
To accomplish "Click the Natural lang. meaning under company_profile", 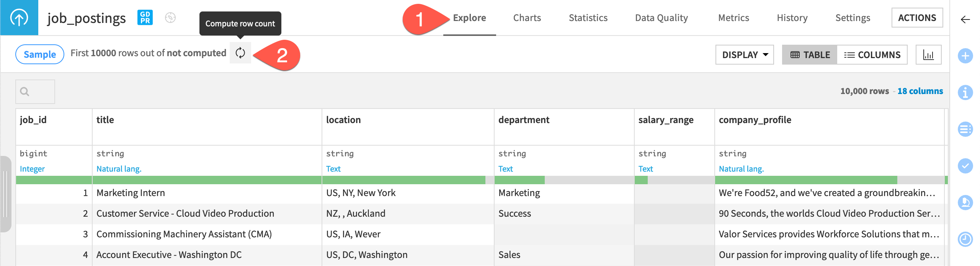I will tap(741, 169).
